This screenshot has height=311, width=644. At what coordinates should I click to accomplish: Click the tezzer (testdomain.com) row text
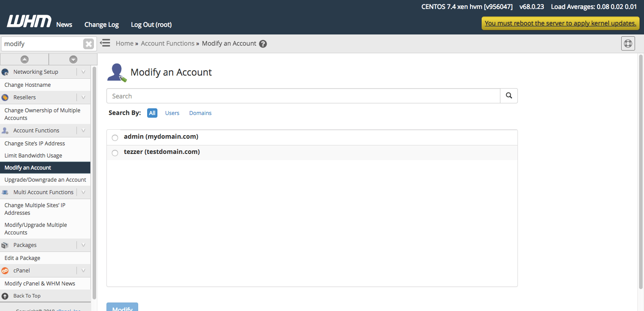(x=162, y=152)
